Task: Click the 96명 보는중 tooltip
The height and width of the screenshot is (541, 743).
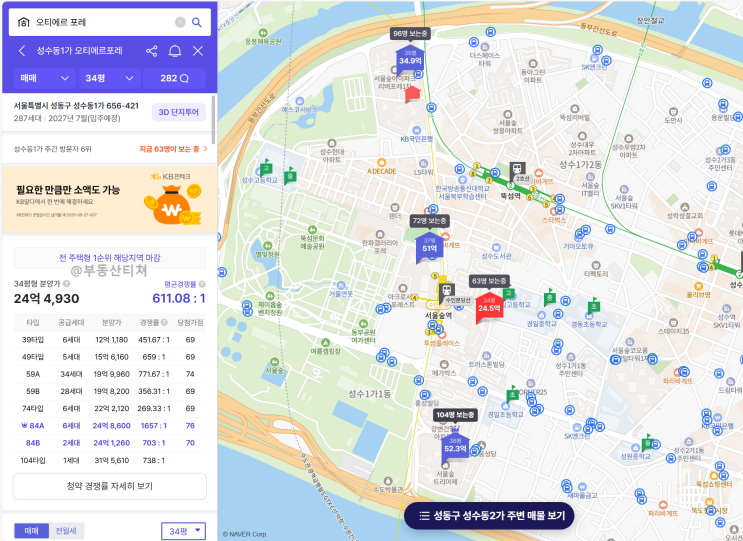Action: click(410, 33)
